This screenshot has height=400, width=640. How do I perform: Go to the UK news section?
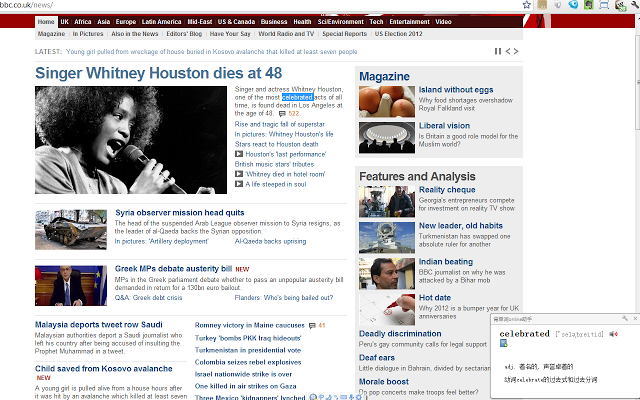pos(64,22)
